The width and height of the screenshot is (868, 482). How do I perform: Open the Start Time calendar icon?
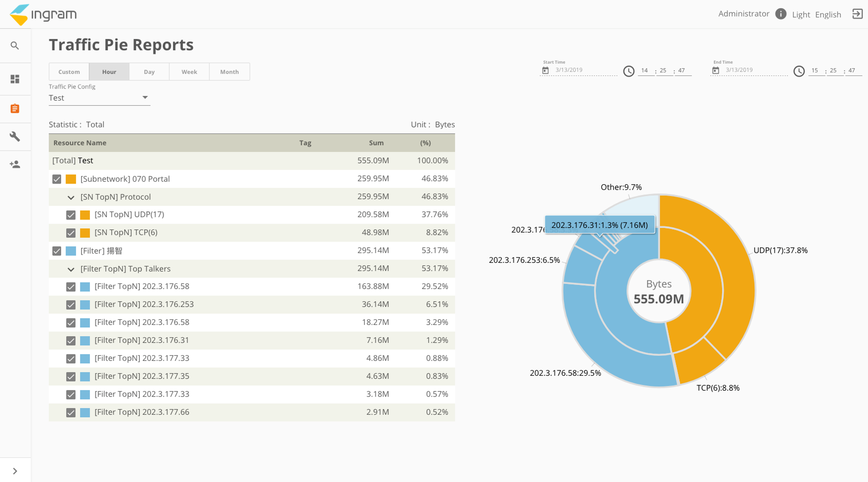[x=546, y=70]
